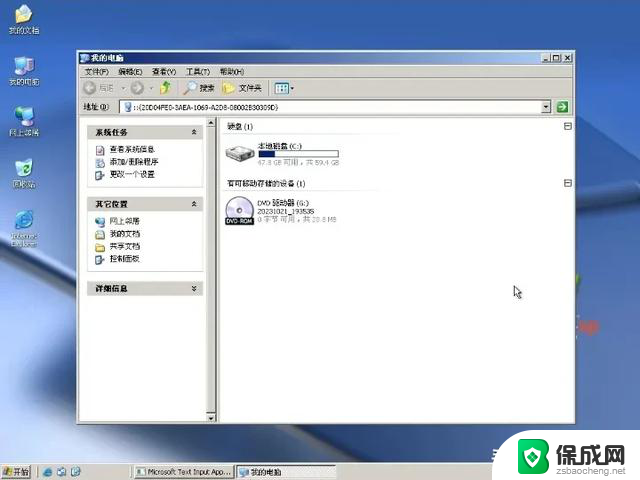Expand the 详细信息 panel
Image resolution: width=640 pixels, height=480 pixels.
tap(194, 289)
